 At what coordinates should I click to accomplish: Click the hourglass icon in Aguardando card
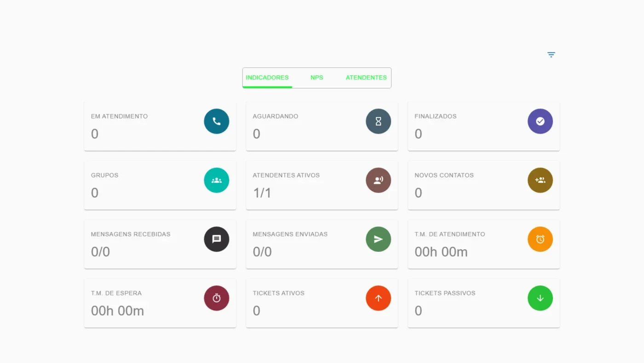(379, 121)
